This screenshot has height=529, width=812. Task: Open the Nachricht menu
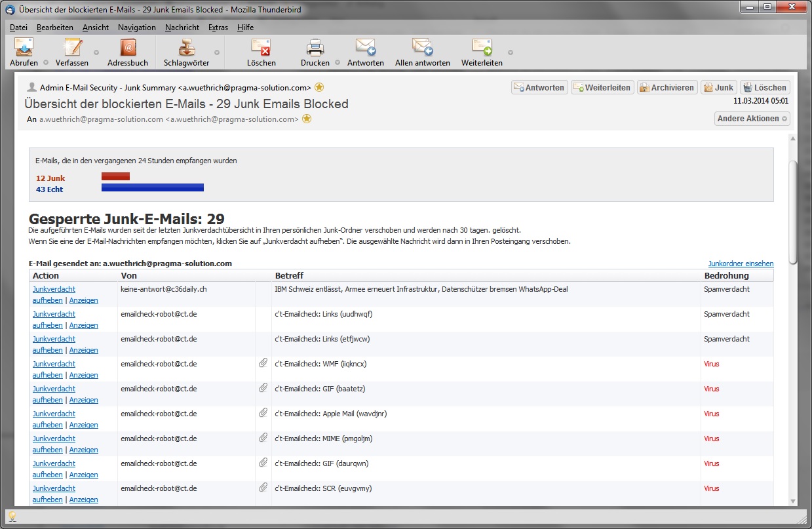click(182, 28)
